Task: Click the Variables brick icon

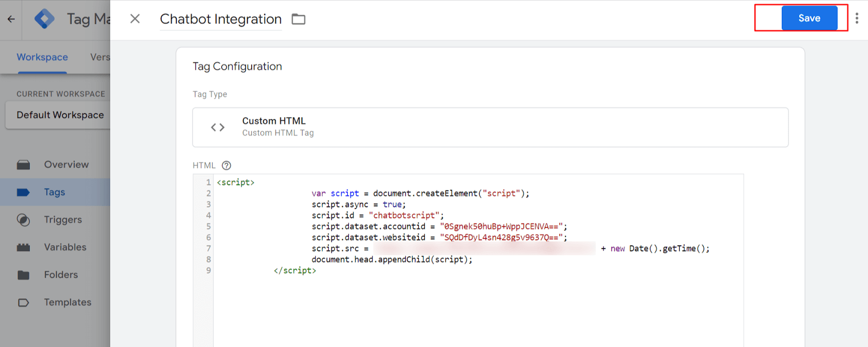Action: 23,248
